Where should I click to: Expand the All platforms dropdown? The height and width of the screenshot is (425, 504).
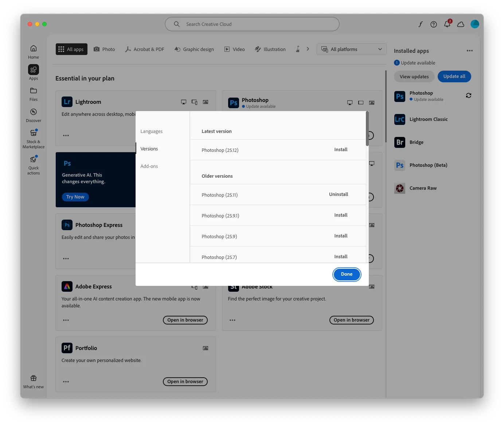[x=351, y=49]
